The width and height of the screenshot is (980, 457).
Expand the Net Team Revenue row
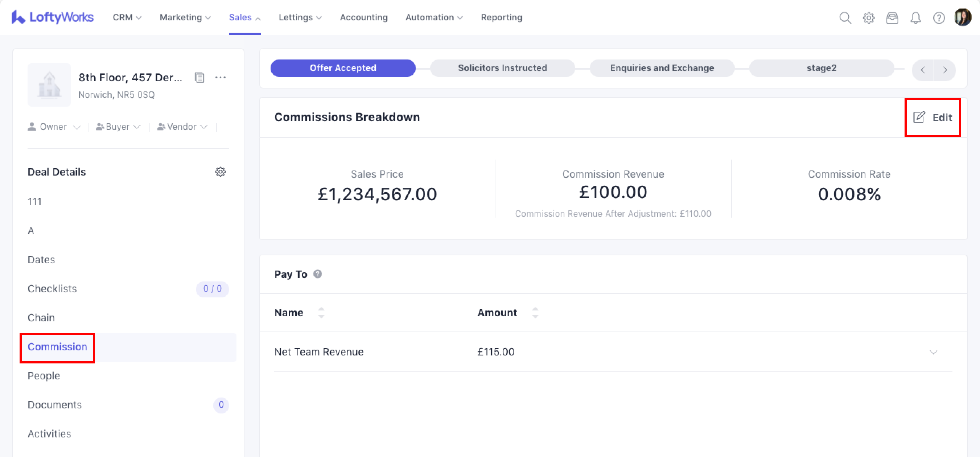pyautogui.click(x=933, y=352)
